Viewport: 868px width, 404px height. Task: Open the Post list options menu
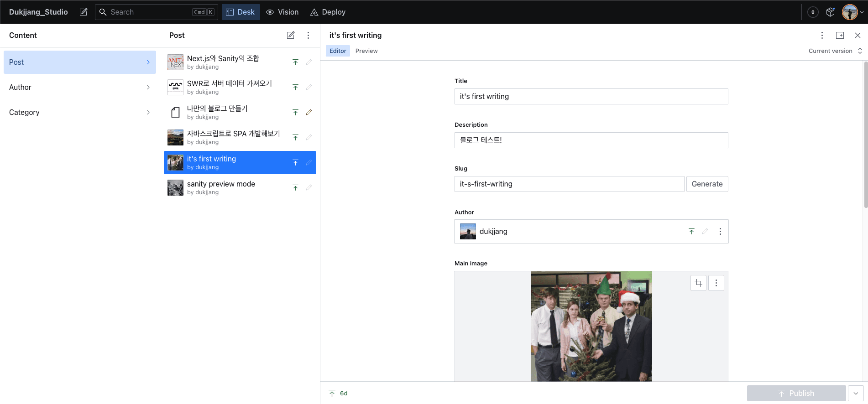[x=309, y=35]
